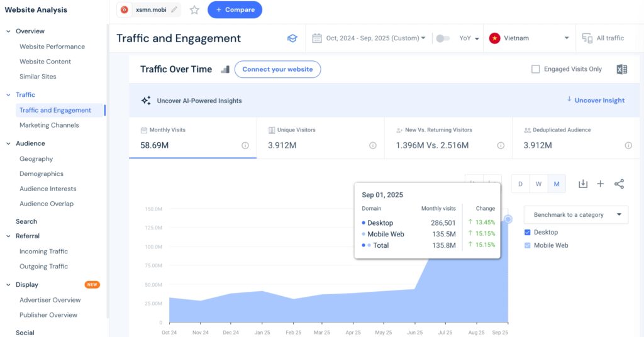
Task: Toggle the YoY comparison switch
Action: tap(443, 38)
